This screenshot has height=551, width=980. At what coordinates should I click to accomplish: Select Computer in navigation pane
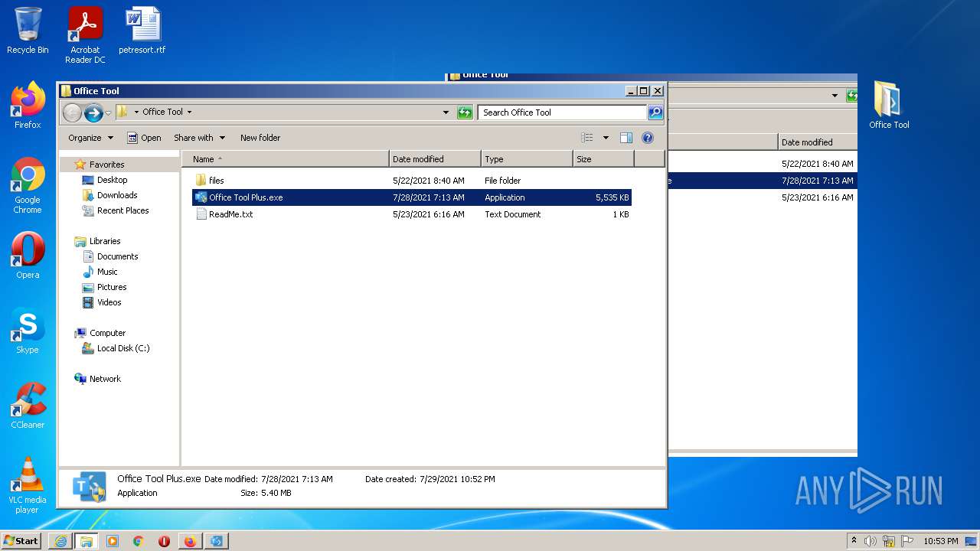point(107,333)
